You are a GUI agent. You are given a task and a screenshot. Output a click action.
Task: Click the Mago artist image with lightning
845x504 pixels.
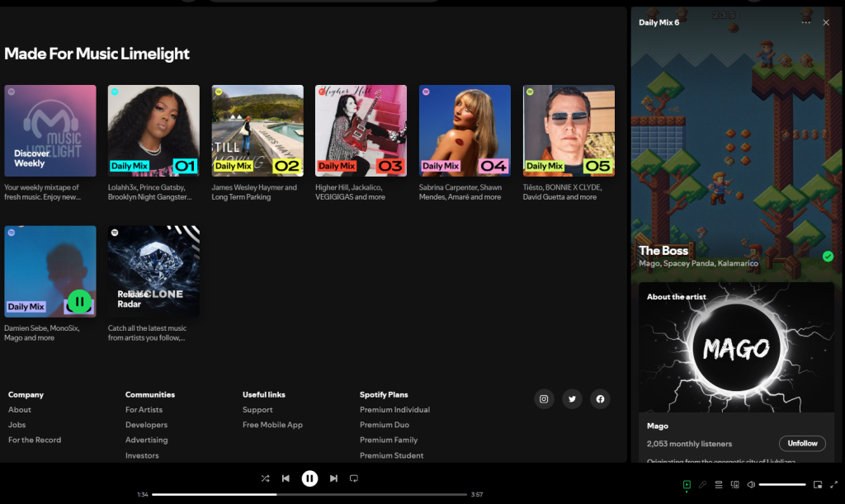pos(736,347)
